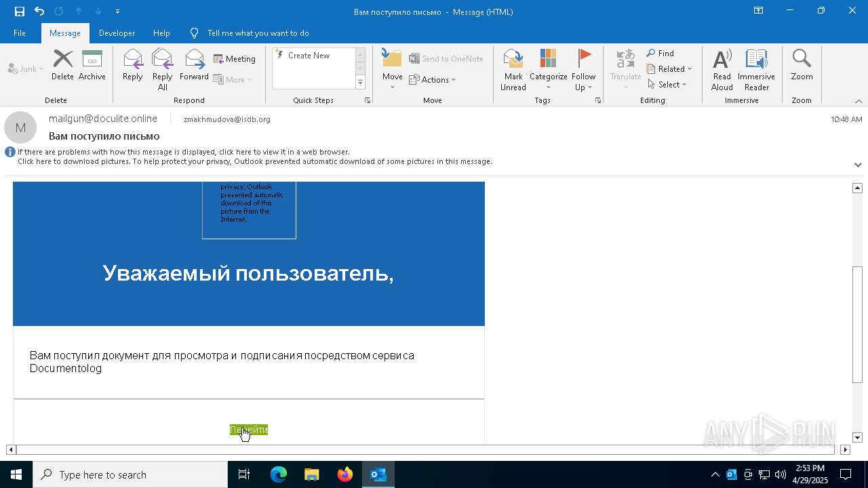Mark the message as Unread
The image size is (868, 488).
(x=513, y=70)
